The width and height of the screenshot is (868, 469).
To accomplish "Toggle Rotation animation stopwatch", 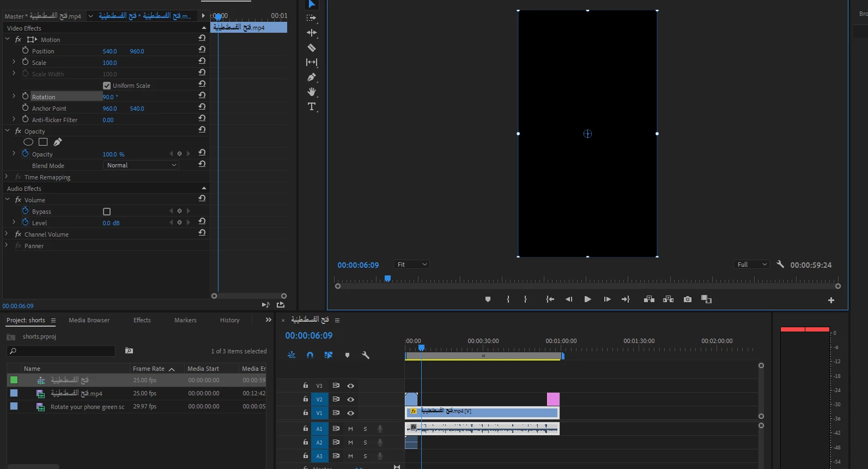I will pos(25,96).
